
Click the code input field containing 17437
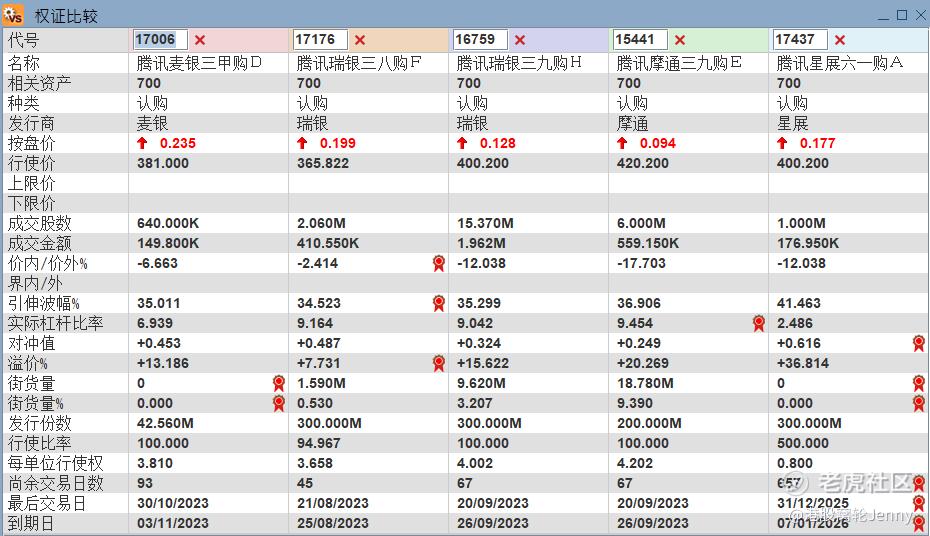(x=801, y=40)
